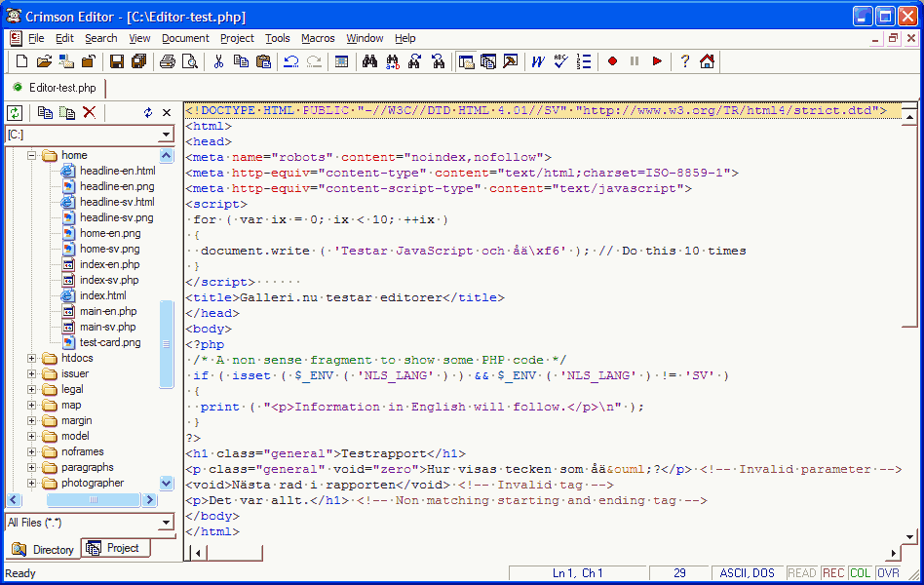Expand the htdocs folder
Screen dimensions: 924x585
(x=32, y=359)
